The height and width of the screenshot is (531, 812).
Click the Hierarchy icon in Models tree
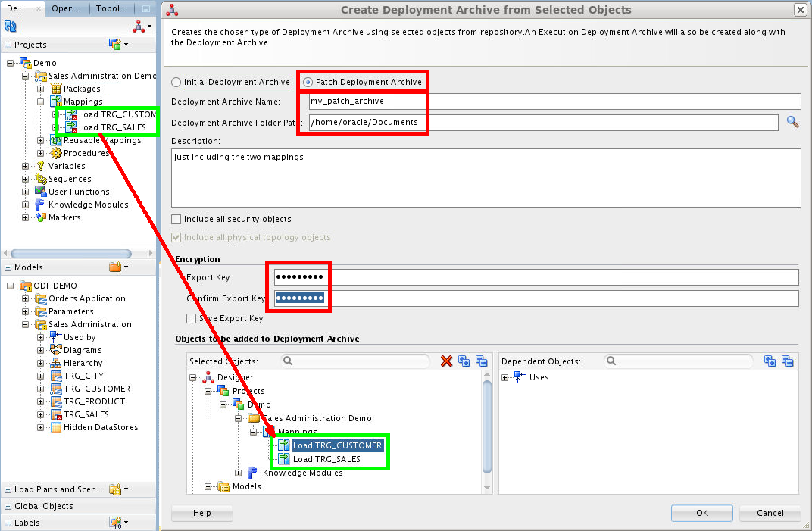pyautogui.click(x=56, y=363)
